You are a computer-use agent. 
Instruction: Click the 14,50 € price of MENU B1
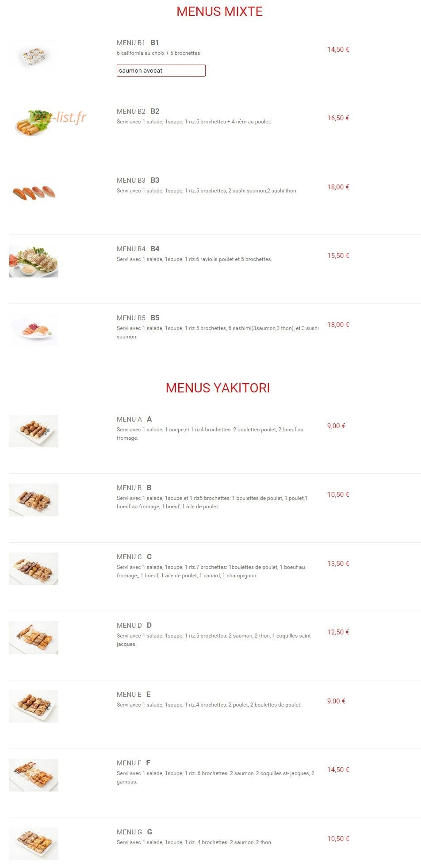point(338,50)
